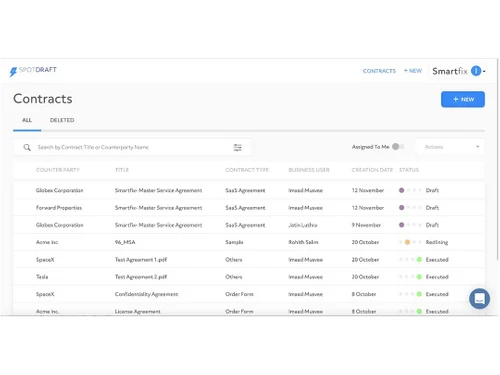Click the Smartfix workspace name
The height and width of the screenshot is (375, 500).
pyautogui.click(x=450, y=71)
